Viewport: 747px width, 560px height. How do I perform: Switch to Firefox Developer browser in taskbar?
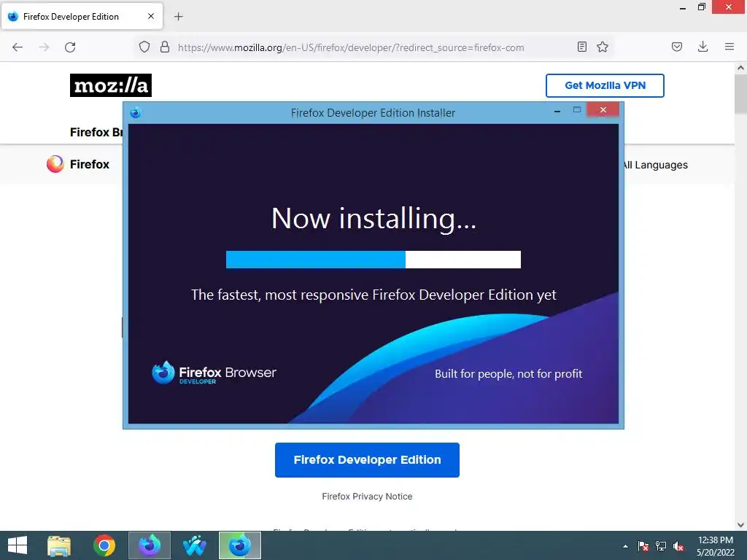click(150, 545)
